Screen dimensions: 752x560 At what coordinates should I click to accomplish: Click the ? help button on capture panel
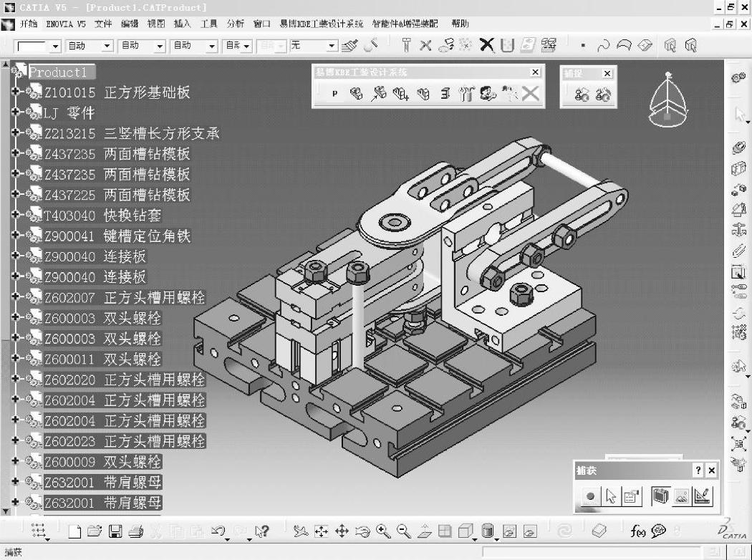(698, 470)
